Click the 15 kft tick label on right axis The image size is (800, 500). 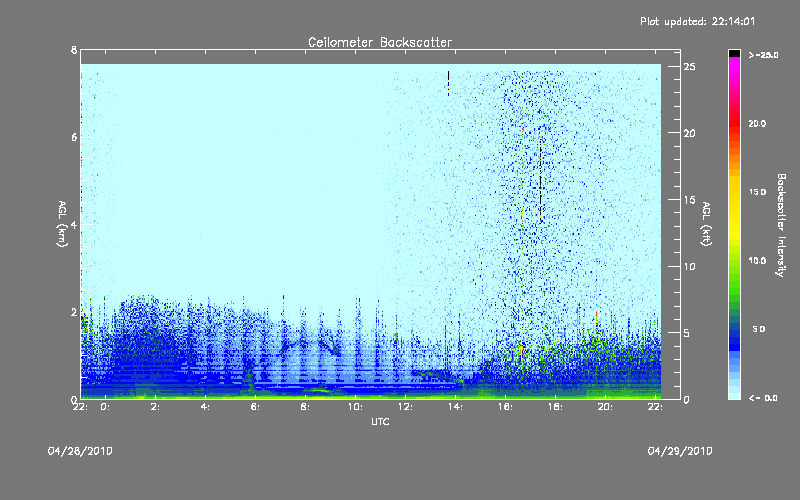(689, 200)
